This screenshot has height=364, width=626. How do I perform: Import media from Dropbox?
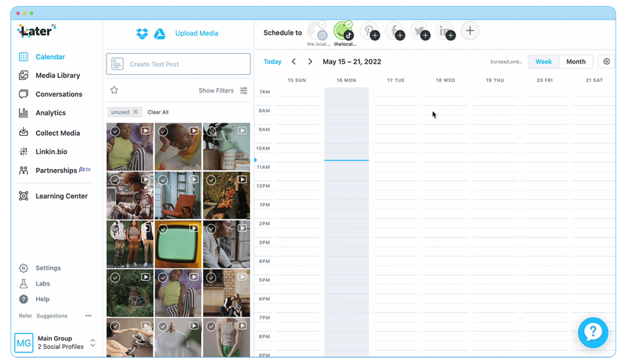pos(142,34)
